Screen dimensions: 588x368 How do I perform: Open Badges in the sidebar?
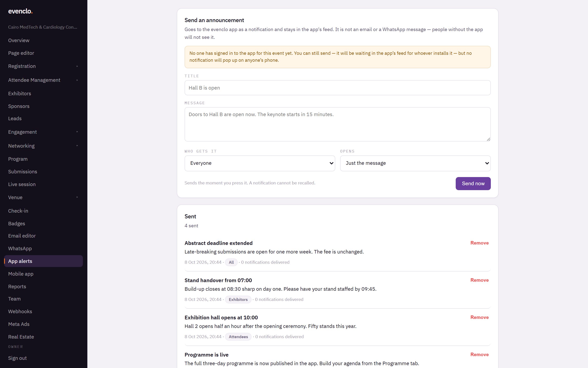[43, 223]
